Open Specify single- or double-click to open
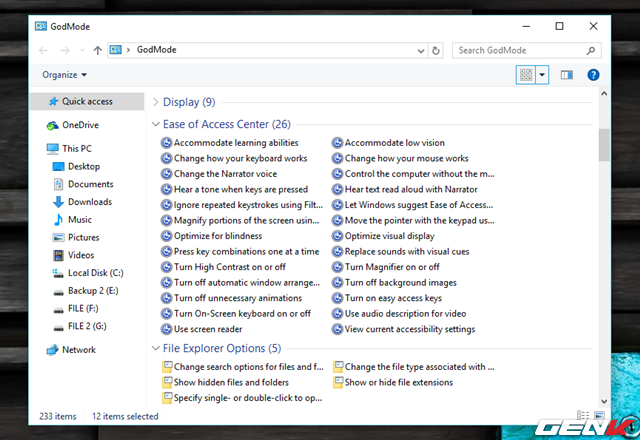This screenshot has width=640, height=440. [x=242, y=398]
